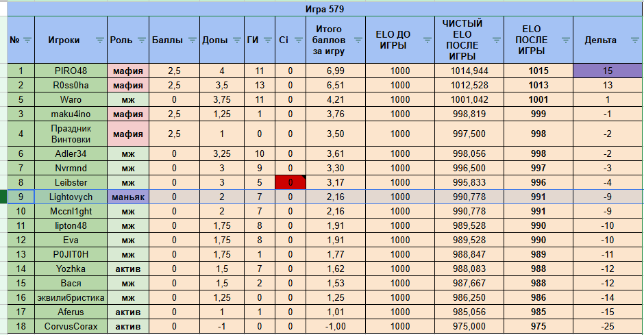Open the filter for the Игроки column
Screen dimensions: 644x335
pyautogui.click(x=99, y=40)
